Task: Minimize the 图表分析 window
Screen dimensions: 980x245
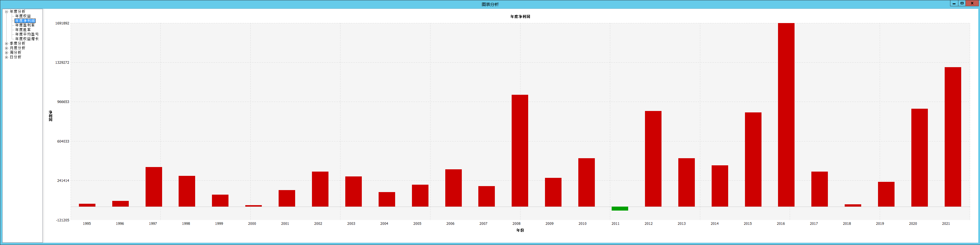Action: 954,3
